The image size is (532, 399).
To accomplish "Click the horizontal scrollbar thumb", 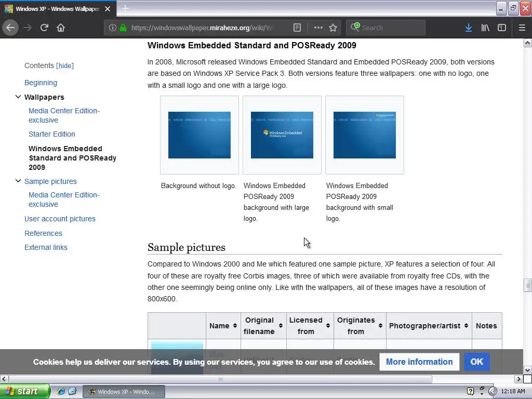I will point(220,379).
